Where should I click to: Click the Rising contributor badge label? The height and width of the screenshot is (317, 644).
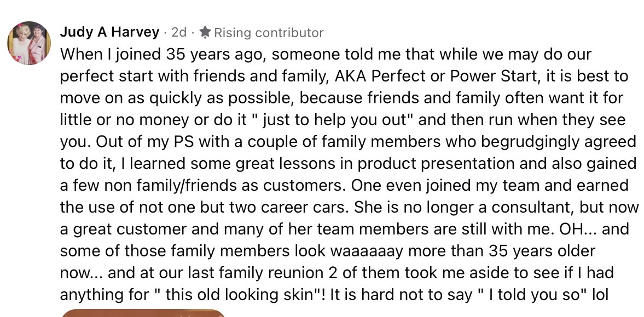(x=269, y=32)
